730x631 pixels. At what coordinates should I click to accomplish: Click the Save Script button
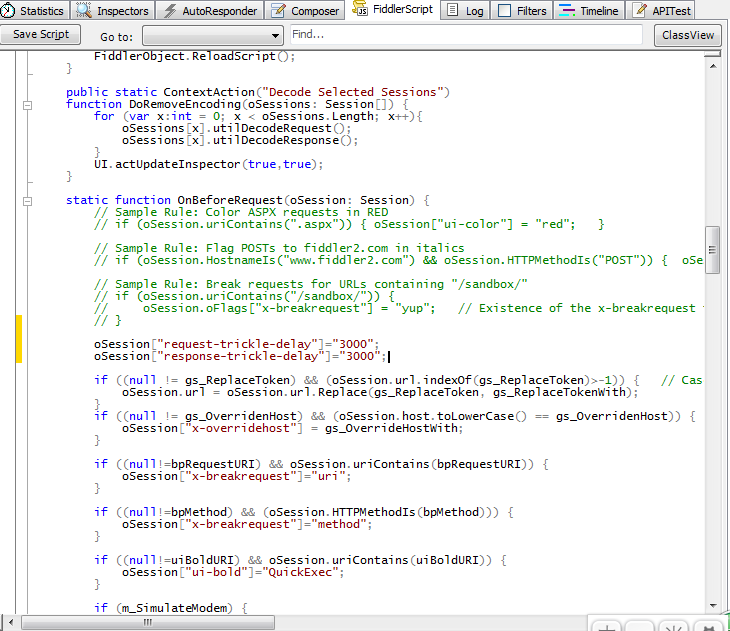[41, 34]
